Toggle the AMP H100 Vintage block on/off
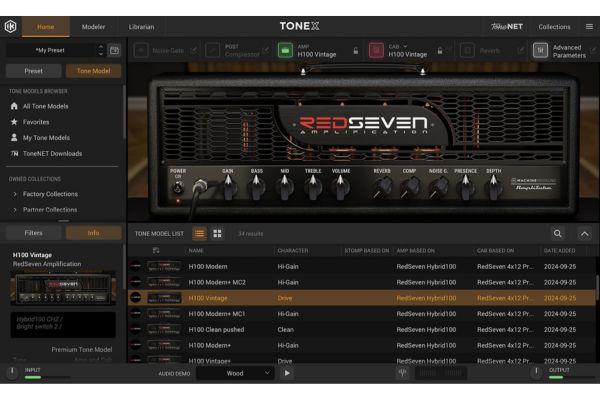The width and height of the screenshot is (600, 400). 285,50
